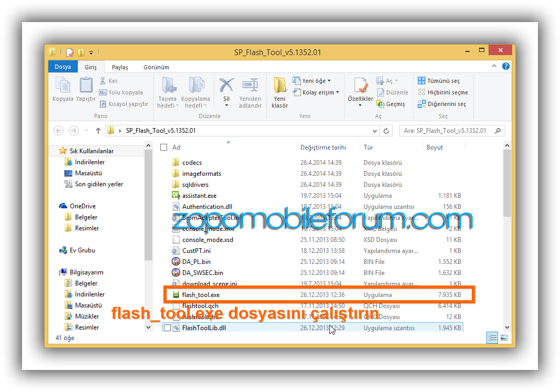
Task: Open the Dosya menu tab
Action: [x=63, y=67]
